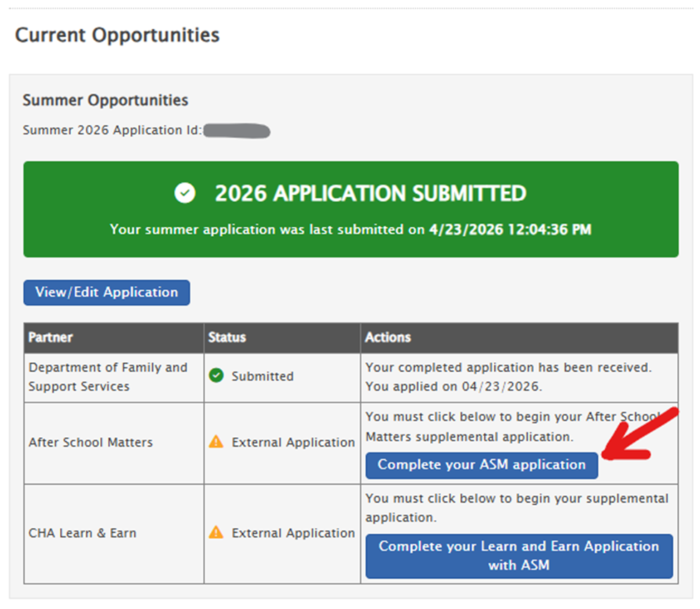This screenshot has height=609, width=700.
Task: Click the Status column header
Action: 227,337
